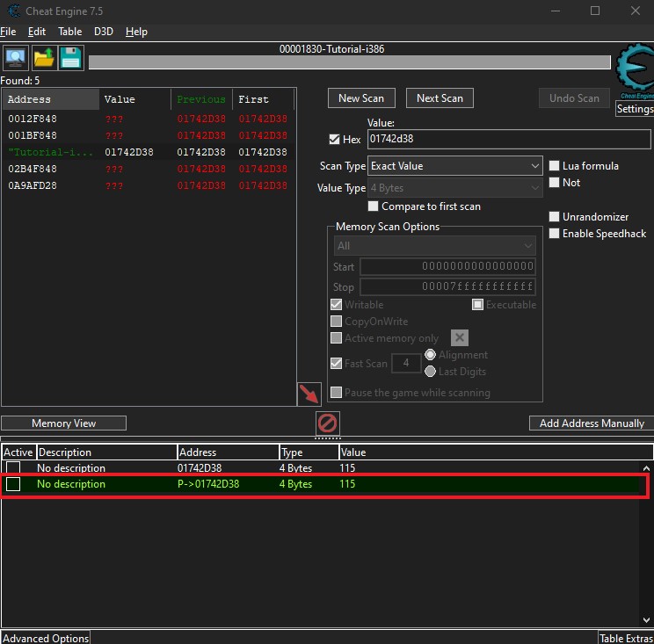Click the Open Process computer icon
Screen dimensions: 654x644
click(x=16, y=58)
